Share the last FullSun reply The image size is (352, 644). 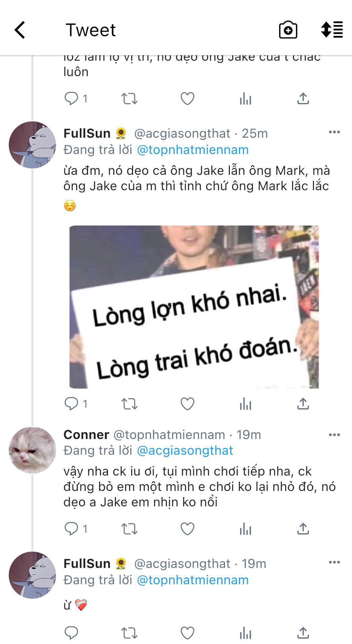click(303, 633)
